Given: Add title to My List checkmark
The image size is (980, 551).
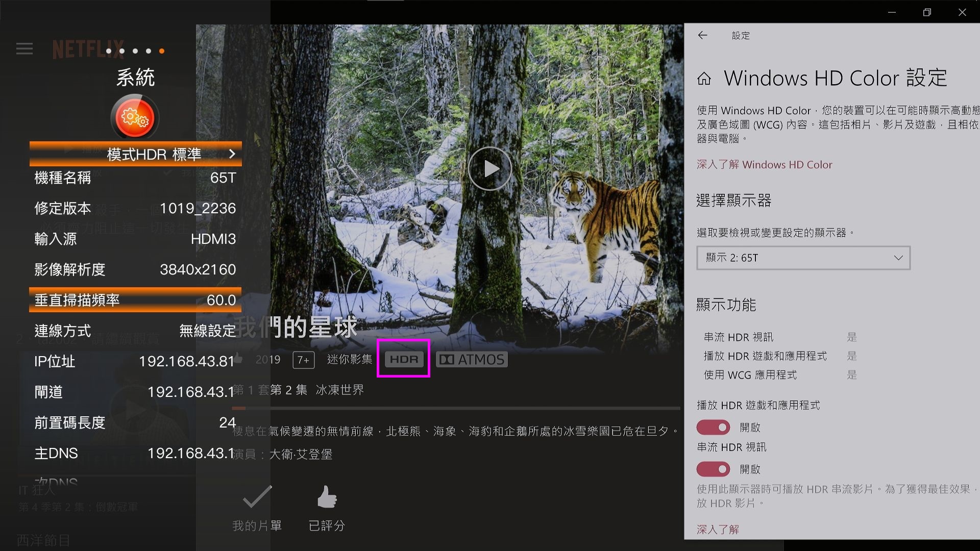Looking at the screenshot, I should point(257,496).
